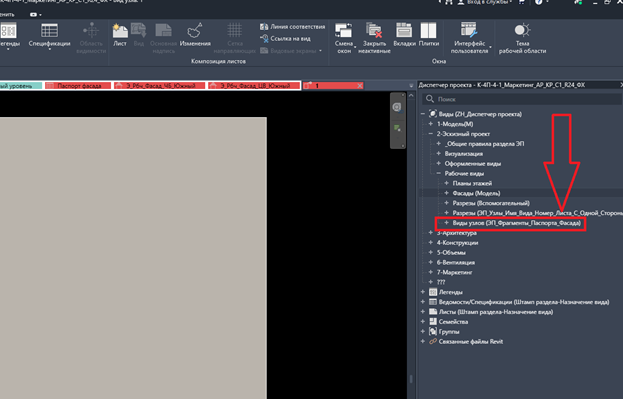Click the Поиск search field in Диспетчер проекта
623x399 pixels.
coord(522,99)
